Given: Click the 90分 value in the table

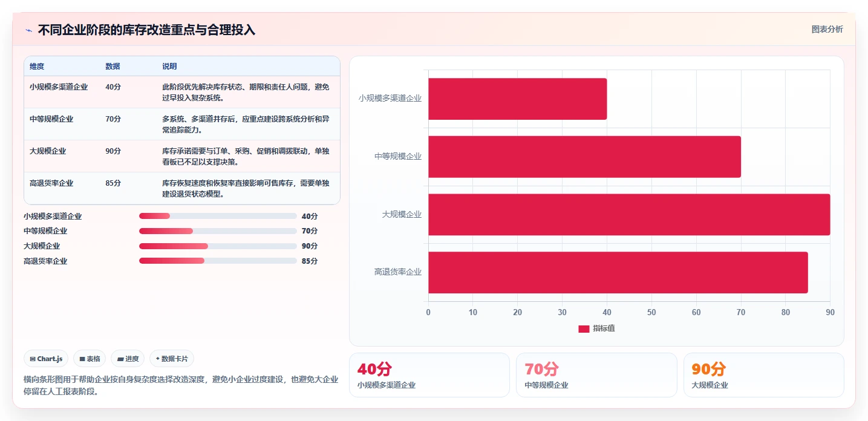Looking at the screenshot, I should click(x=113, y=151).
